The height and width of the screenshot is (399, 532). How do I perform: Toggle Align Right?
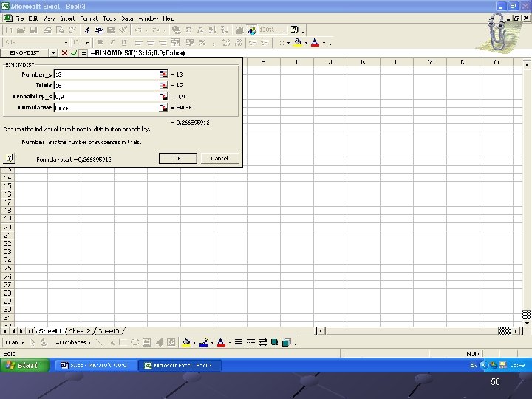coord(163,42)
